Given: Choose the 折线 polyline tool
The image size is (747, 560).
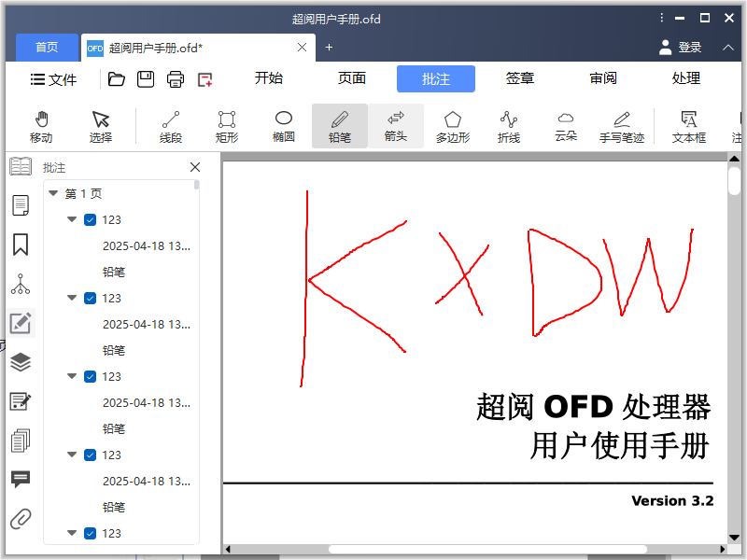Looking at the screenshot, I should pos(509,127).
